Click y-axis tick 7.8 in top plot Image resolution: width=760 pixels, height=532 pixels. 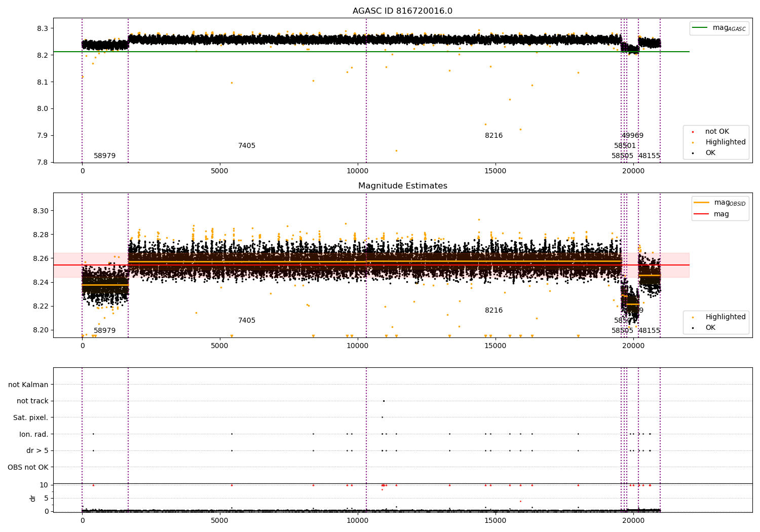(x=43, y=163)
